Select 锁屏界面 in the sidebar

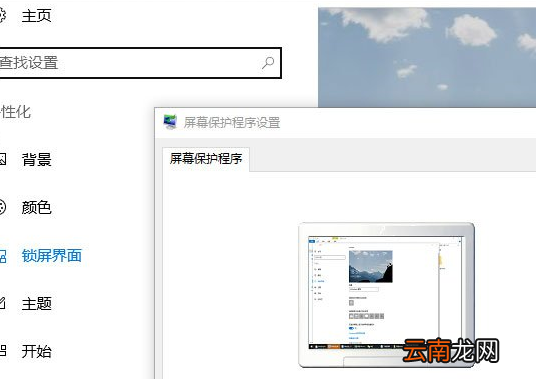tap(52, 256)
